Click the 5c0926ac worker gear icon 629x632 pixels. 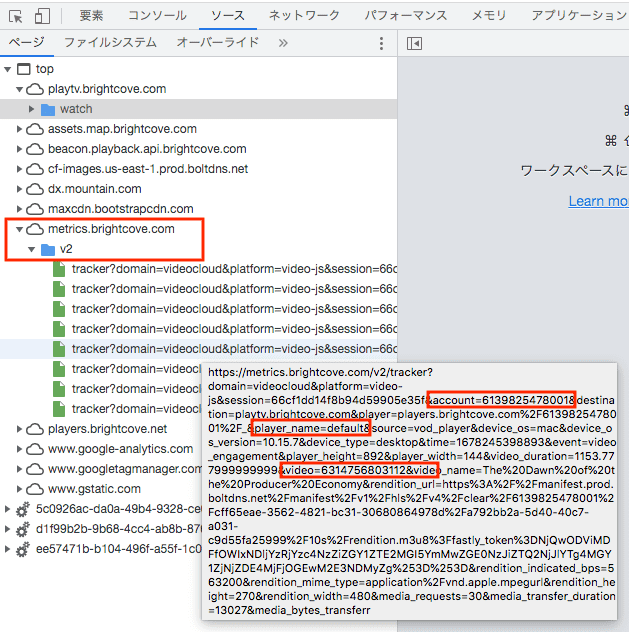[23, 509]
